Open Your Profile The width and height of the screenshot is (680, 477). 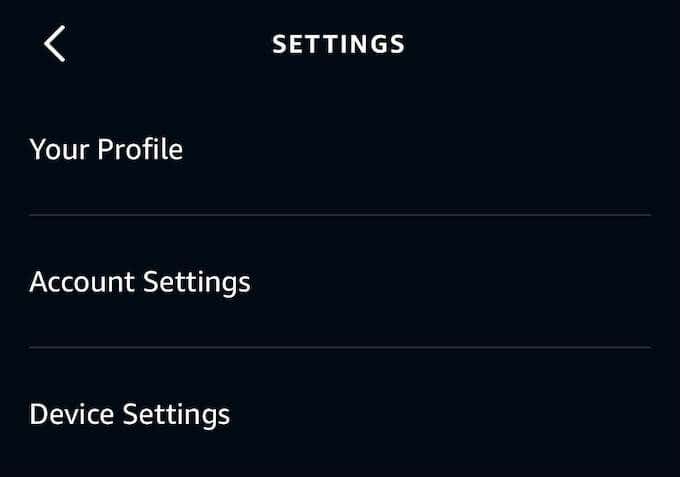107,150
